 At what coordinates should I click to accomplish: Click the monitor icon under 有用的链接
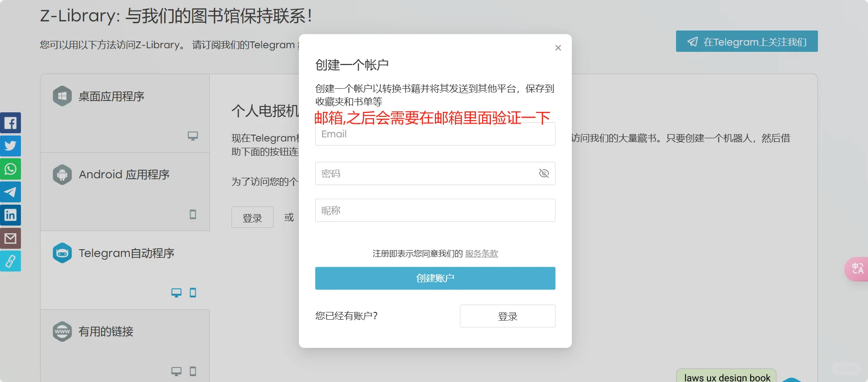click(x=177, y=372)
